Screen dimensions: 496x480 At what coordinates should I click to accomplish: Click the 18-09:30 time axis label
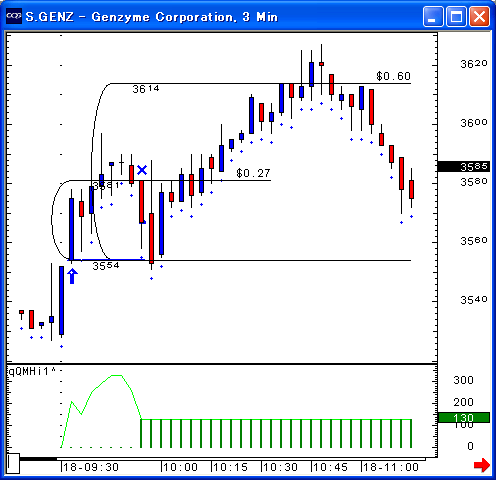tap(91, 467)
